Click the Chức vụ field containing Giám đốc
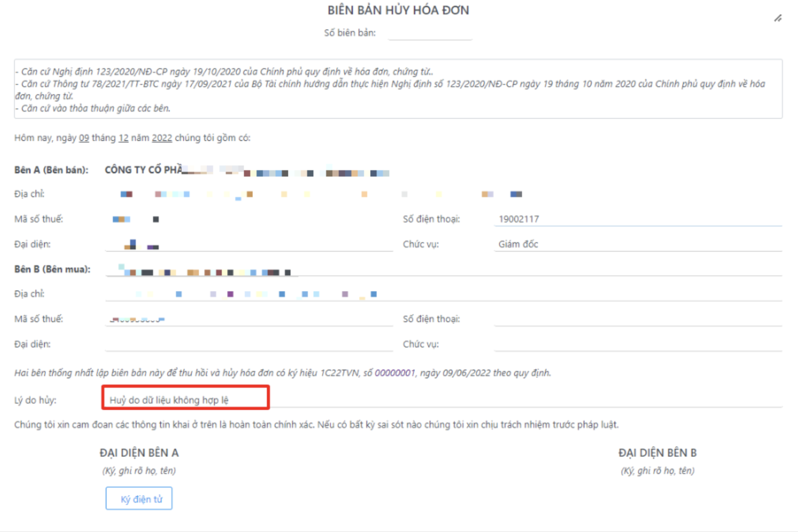 point(637,244)
